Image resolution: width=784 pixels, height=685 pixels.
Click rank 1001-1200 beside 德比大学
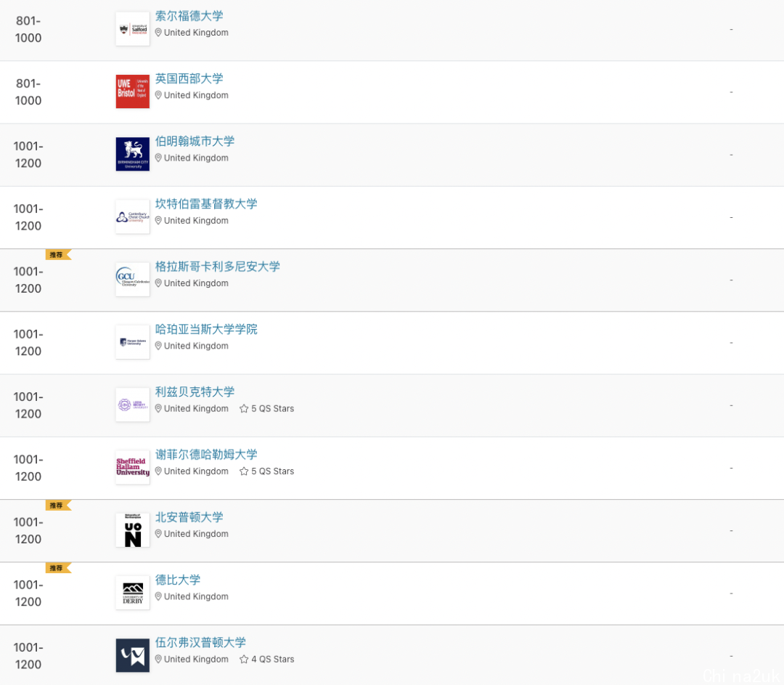pos(28,593)
